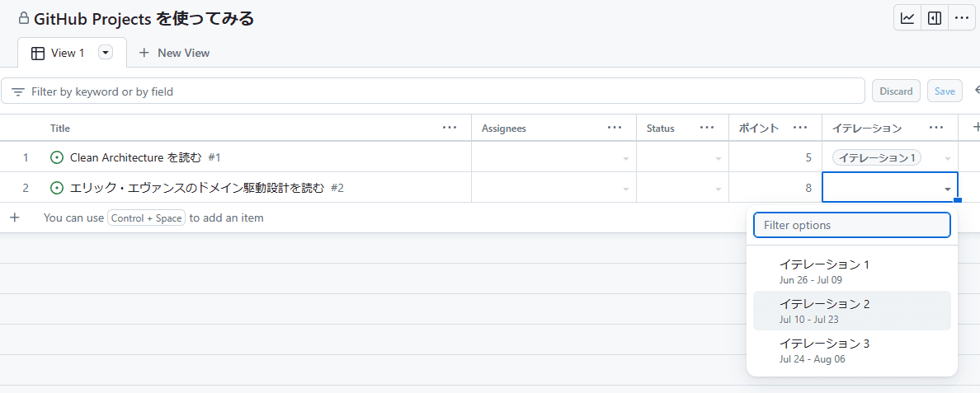
Task: Click the plus icon to add item
Action: coord(14,218)
